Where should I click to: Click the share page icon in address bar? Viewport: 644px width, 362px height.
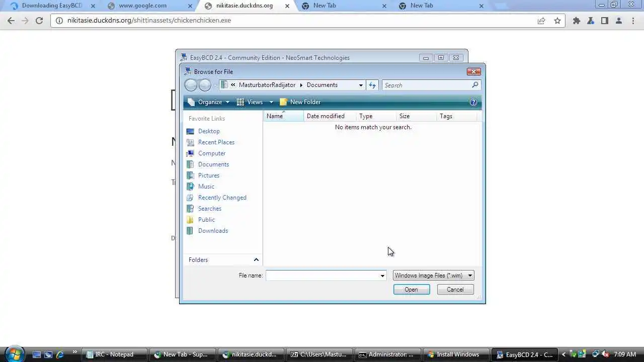click(x=541, y=21)
